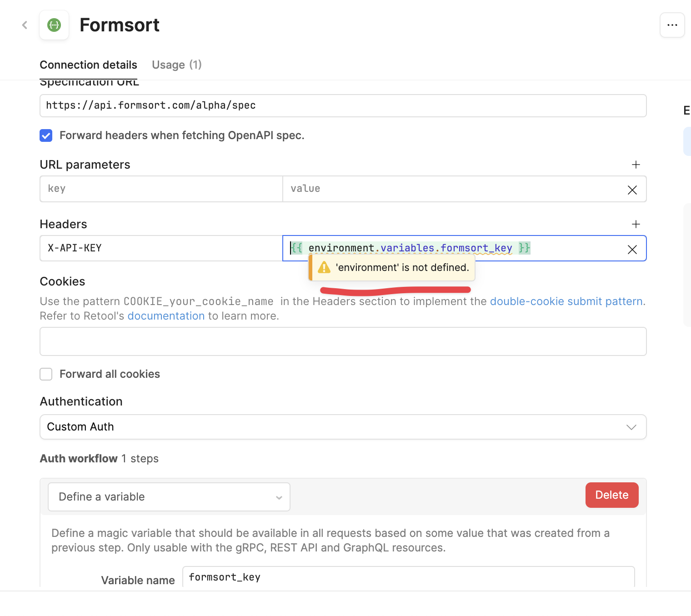691x616 pixels.
Task: Uncheck Forward headers when fetching OpenAPI spec
Action: pos(46,135)
